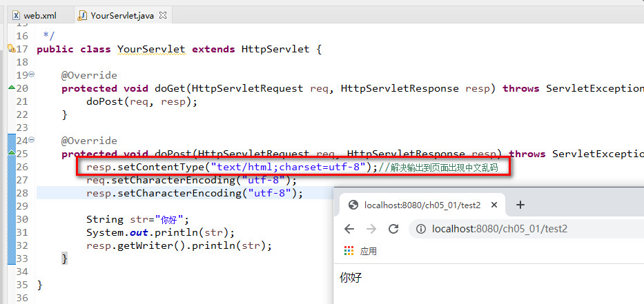
Task: Click the doPost(req, resp); call on line 21
Action: [x=142, y=101]
